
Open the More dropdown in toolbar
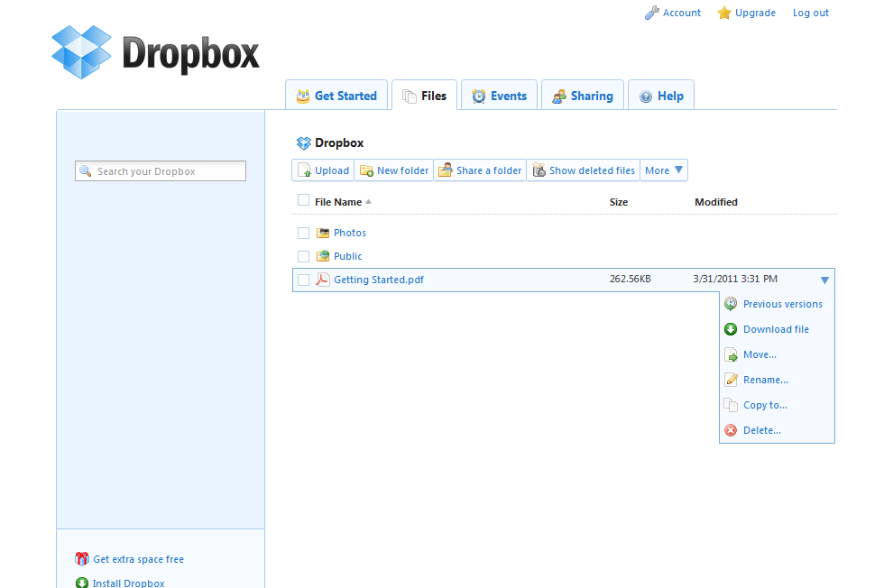click(x=664, y=170)
